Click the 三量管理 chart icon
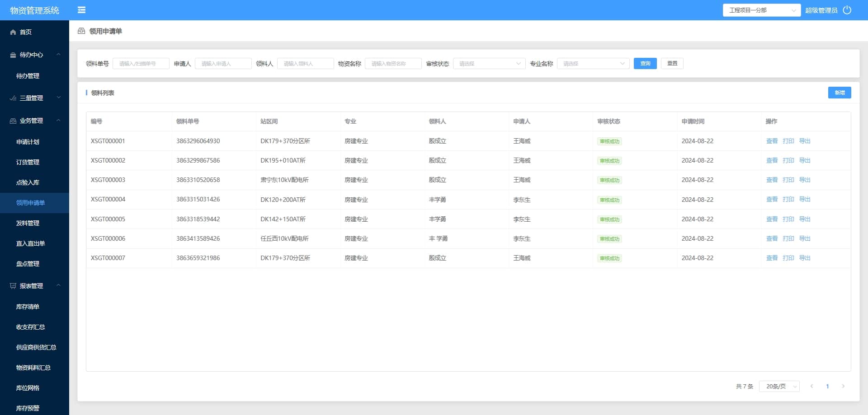The image size is (868, 415). [x=13, y=98]
